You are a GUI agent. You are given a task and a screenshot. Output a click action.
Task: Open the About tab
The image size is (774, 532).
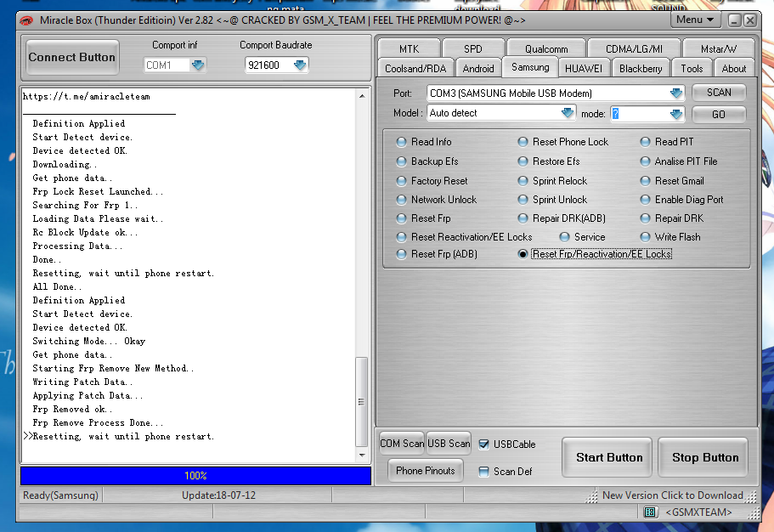[x=733, y=69]
